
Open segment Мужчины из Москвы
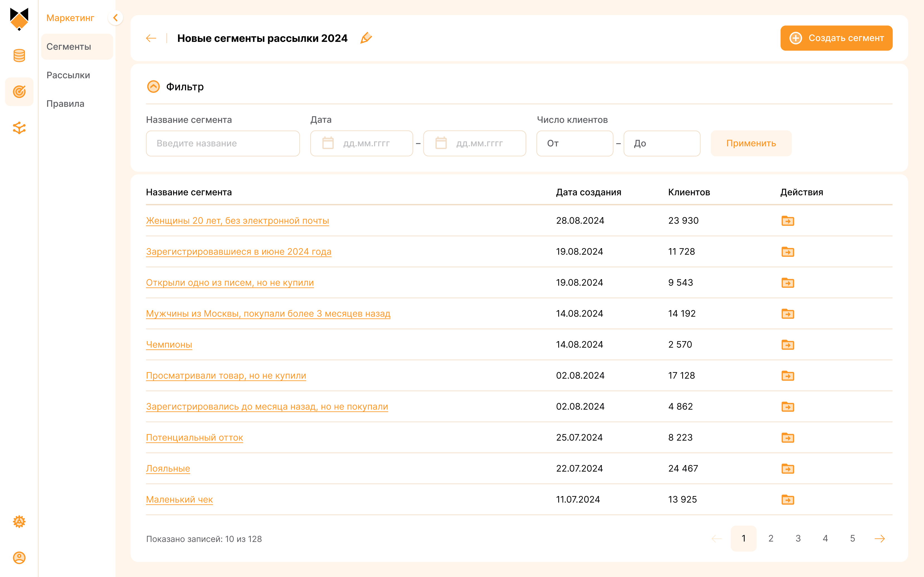[268, 313]
